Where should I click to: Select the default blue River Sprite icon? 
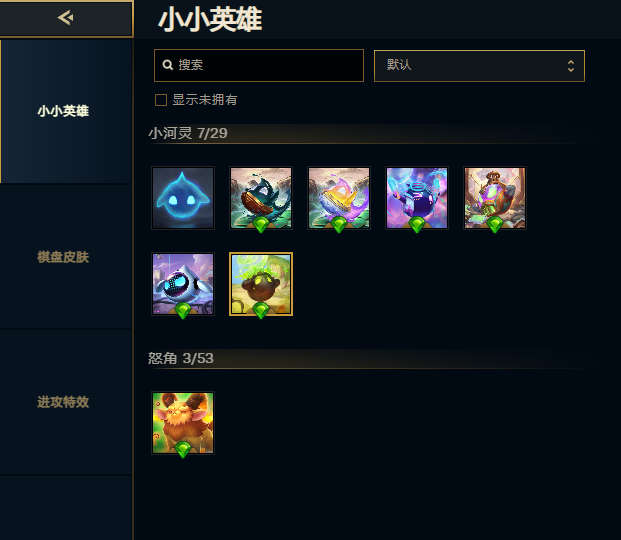click(x=183, y=198)
